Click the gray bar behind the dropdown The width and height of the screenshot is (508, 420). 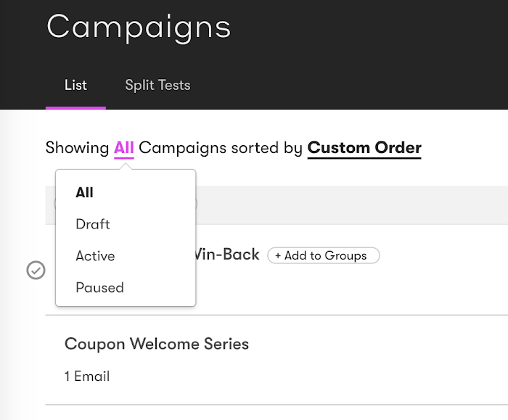(x=348, y=205)
